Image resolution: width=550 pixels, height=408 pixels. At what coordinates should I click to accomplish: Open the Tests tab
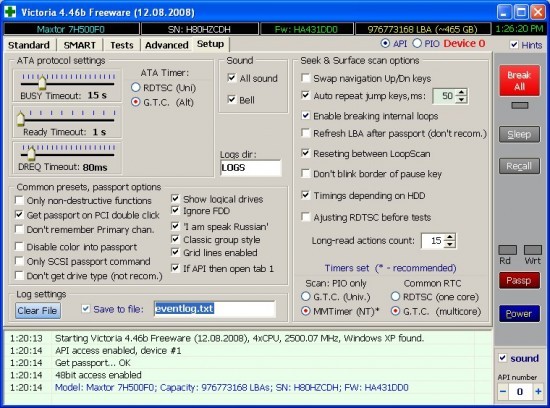[x=122, y=45]
